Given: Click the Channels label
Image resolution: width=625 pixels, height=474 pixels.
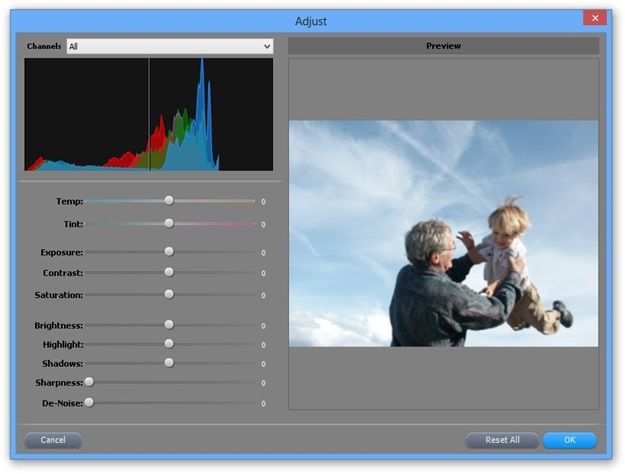Looking at the screenshot, I should point(44,46).
